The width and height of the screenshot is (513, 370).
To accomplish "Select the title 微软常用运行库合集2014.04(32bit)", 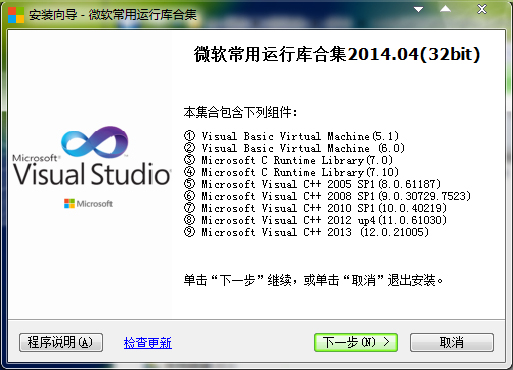I will (337, 54).
